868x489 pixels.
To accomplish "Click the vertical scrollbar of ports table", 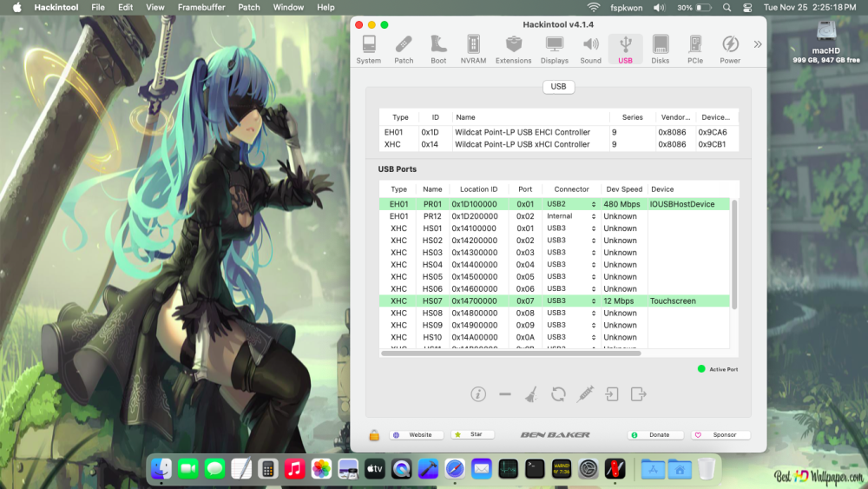I will click(734, 254).
